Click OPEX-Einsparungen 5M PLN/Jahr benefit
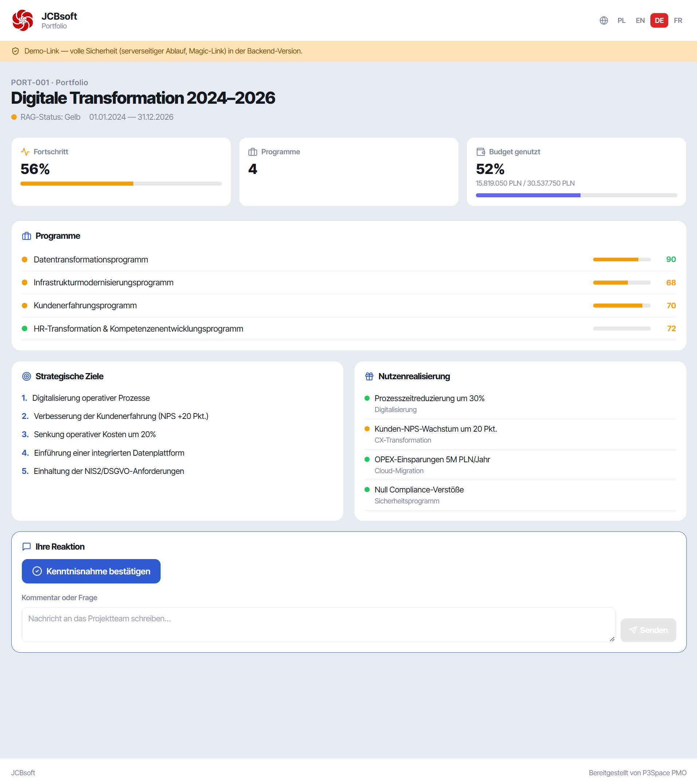Screen dimensions: 697x784 432,459
